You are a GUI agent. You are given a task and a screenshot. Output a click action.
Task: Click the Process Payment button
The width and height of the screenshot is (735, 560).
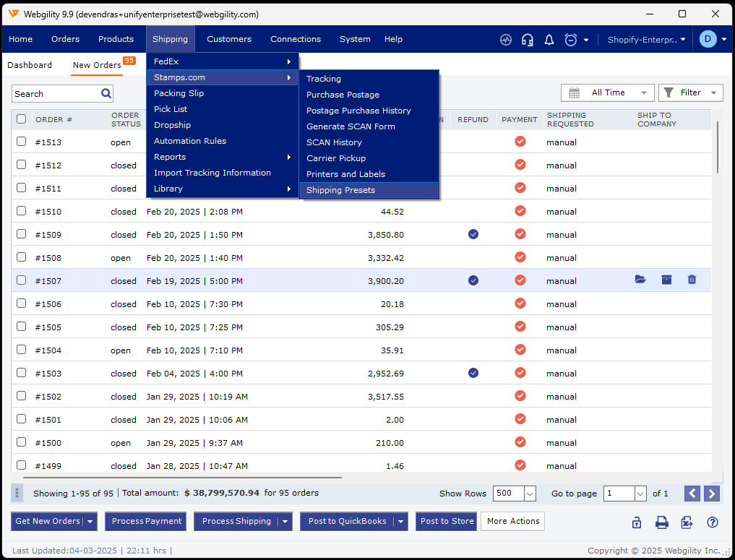(147, 521)
